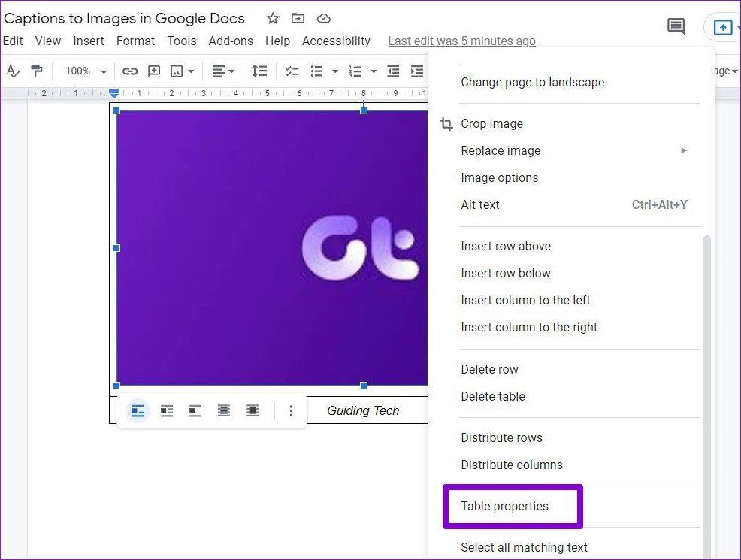Image resolution: width=741 pixels, height=560 pixels.
Task: Click the Insert image icon
Action: click(177, 71)
